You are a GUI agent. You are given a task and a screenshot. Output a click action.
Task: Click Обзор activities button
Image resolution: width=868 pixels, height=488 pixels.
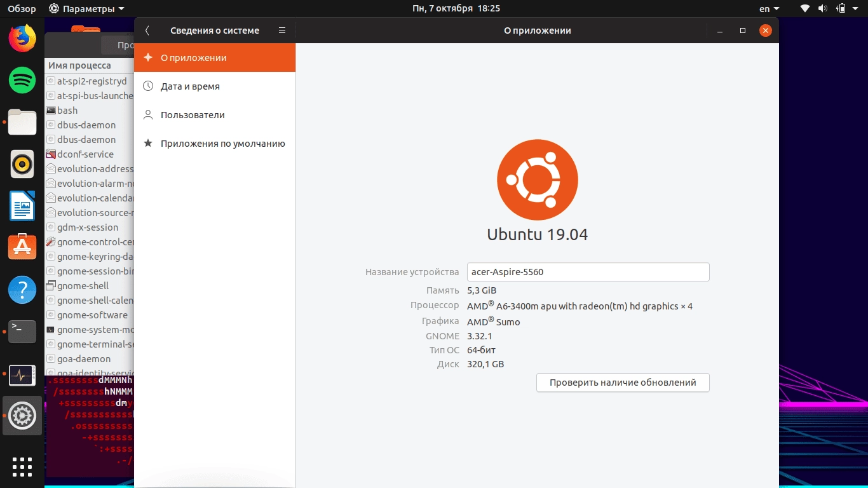22,9
